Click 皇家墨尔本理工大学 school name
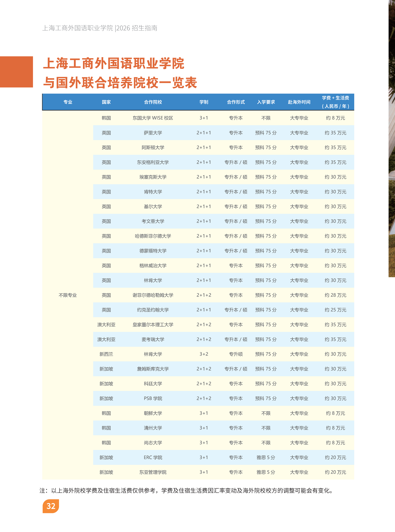Image resolution: width=395 pixels, height=532 pixels. [153, 324]
